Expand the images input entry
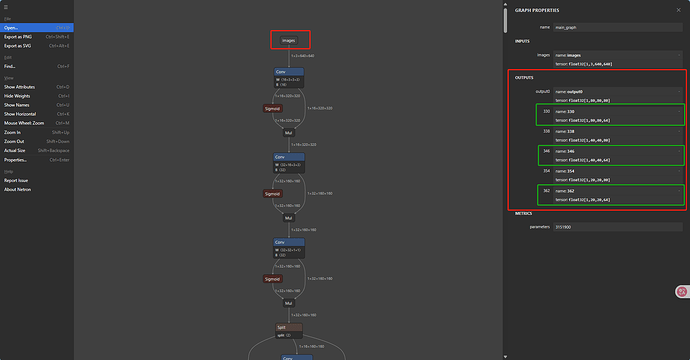 click(x=679, y=55)
